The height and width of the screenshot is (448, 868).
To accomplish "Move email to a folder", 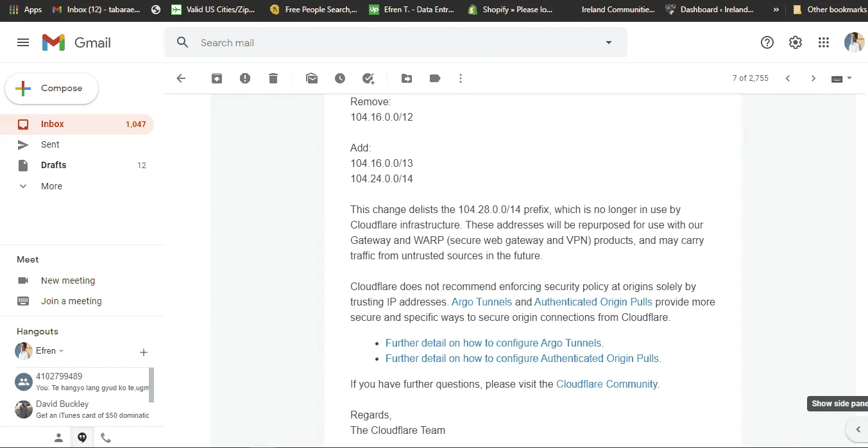I will pos(407,78).
